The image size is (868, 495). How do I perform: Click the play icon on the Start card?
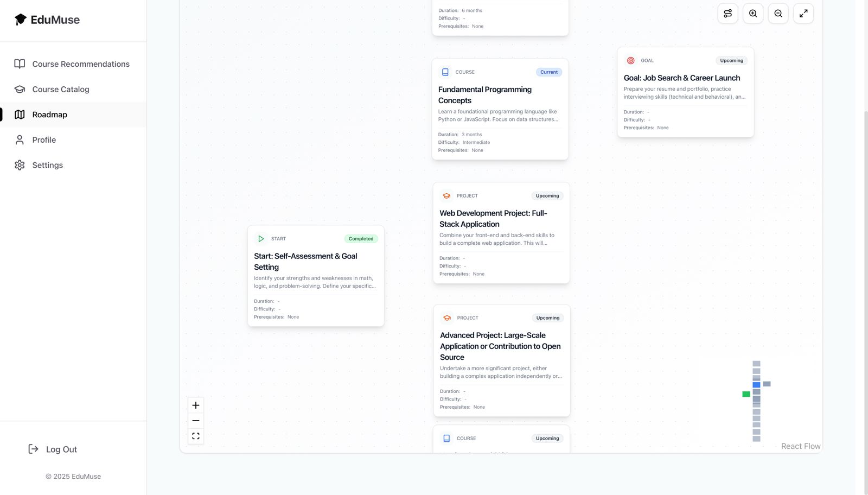(261, 239)
